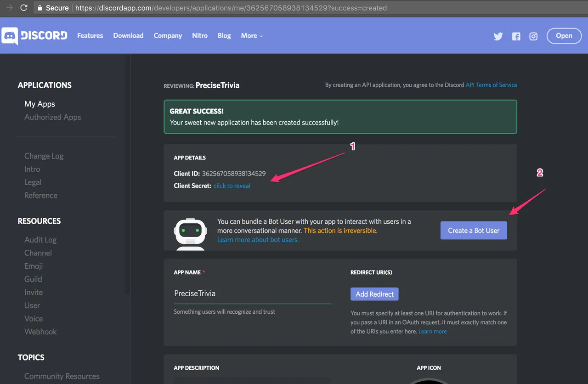The height and width of the screenshot is (384, 588).
Task: Open Learn more link under Redirect URIs
Action: click(432, 331)
